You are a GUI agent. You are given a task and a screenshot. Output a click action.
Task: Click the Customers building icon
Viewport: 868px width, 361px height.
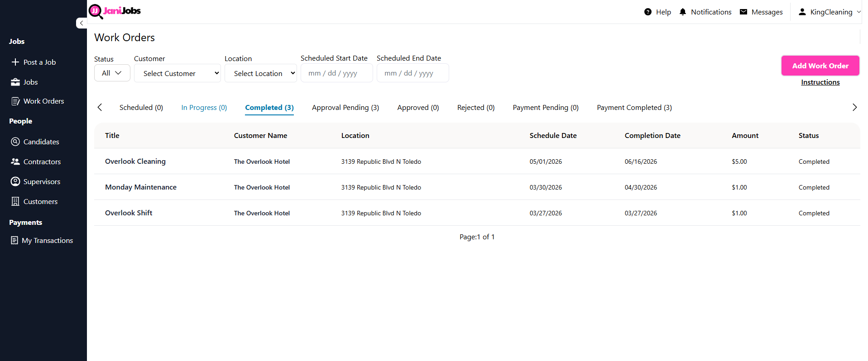point(15,201)
